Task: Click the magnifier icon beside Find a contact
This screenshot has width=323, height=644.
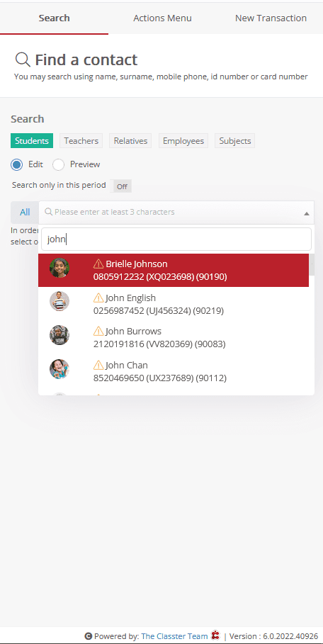Action: [x=23, y=60]
